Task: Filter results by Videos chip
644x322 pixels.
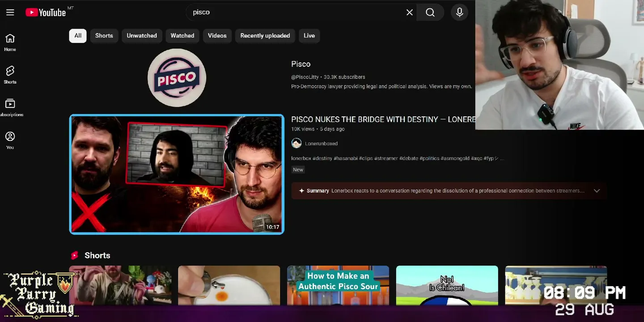Action: [217, 36]
